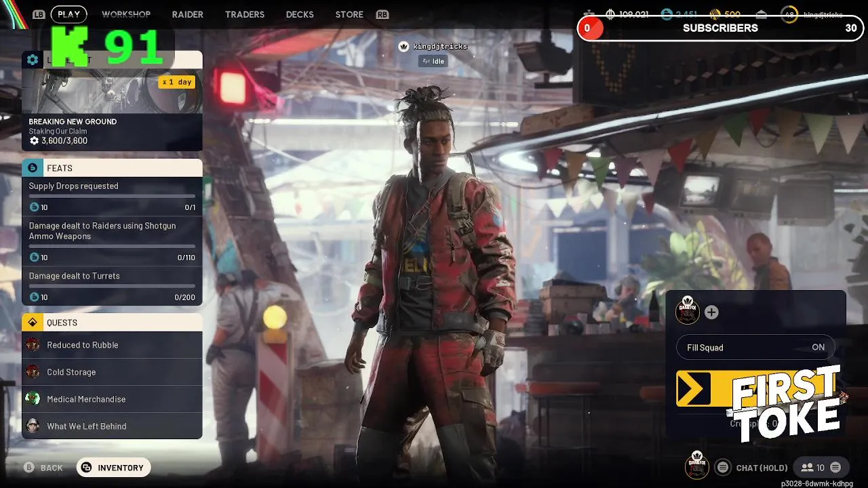
Task: Click the reward coin icon next to 0/1
Action: [x=34, y=207]
